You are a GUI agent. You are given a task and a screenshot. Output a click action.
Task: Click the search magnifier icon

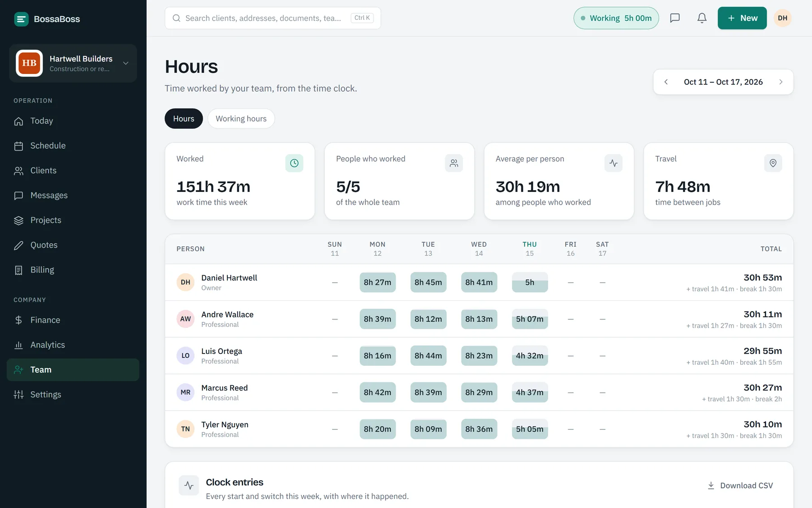(x=176, y=18)
